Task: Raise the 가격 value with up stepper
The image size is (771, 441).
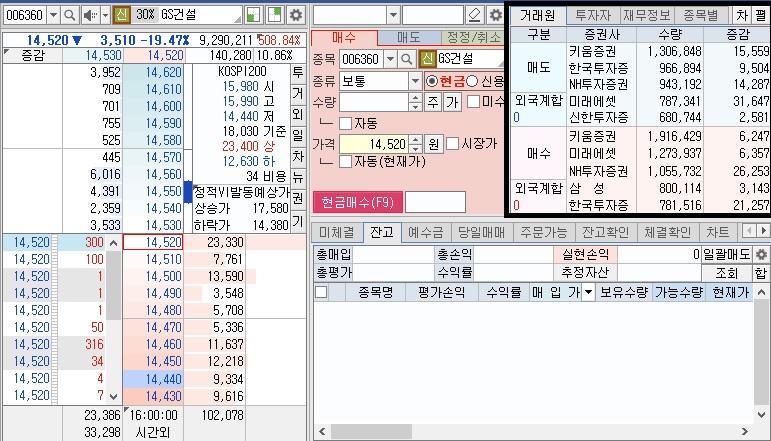Action: [x=415, y=140]
